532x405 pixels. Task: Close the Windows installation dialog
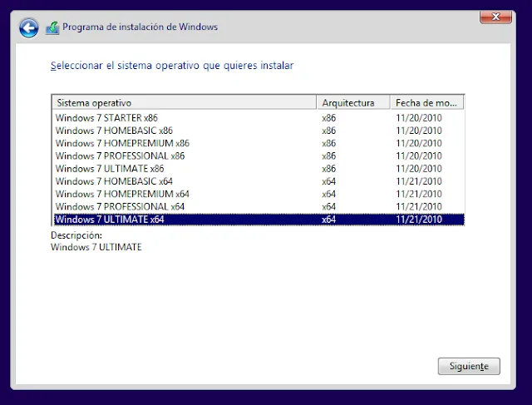(x=495, y=17)
